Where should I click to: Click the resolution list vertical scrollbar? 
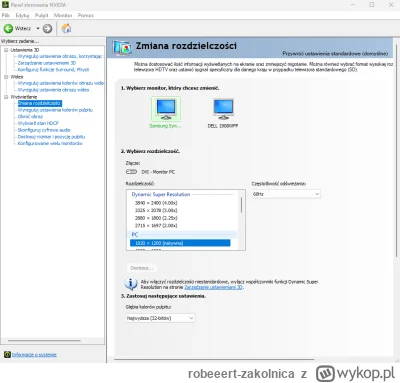pos(241,205)
